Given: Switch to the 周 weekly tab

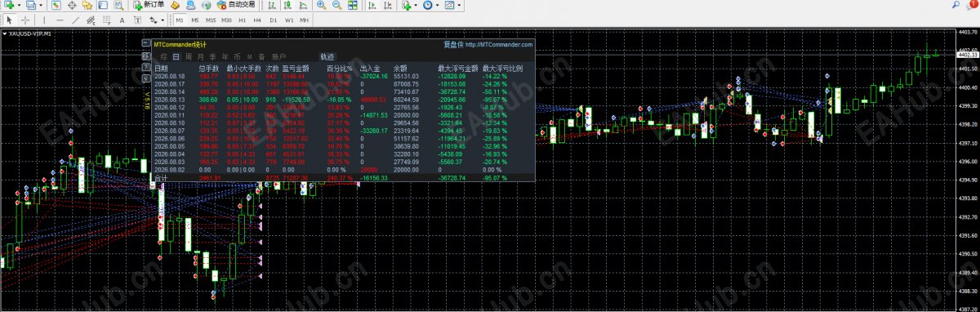Looking at the screenshot, I should (189, 57).
